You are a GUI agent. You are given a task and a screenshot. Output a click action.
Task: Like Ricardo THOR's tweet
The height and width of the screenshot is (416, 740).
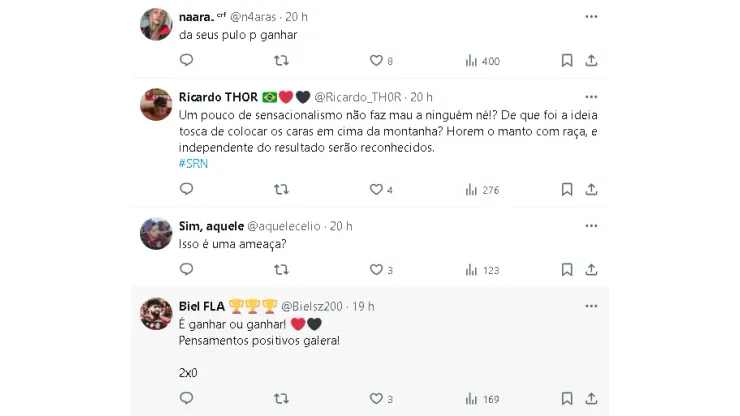pyautogui.click(x=376, y=190)
